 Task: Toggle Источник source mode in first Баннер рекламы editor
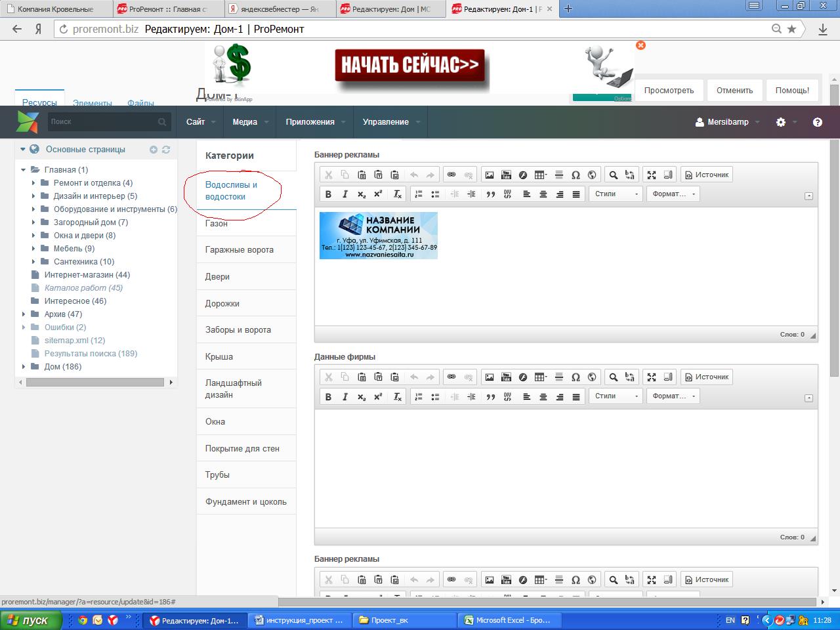click(707, 175)
